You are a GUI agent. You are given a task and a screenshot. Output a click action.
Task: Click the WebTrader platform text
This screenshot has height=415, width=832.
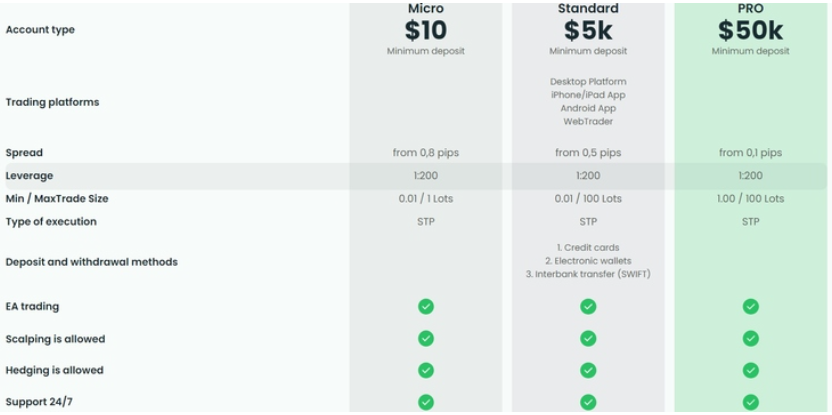point(588,121)
